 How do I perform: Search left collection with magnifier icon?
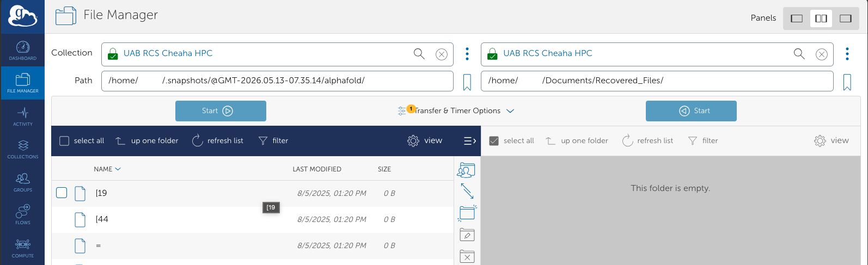coord(419,53)
